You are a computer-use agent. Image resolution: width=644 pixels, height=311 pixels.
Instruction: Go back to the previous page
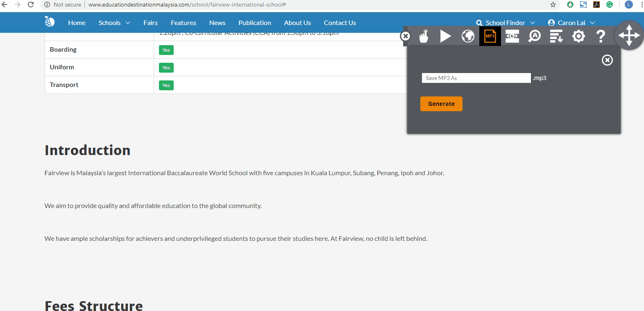[5, 5]
